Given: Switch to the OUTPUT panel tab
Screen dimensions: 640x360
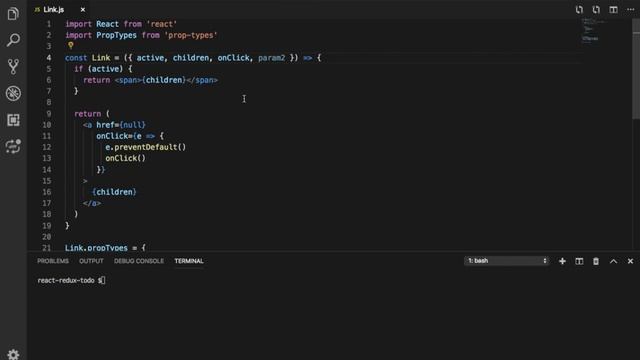Looking at the screenshot, I should click(91, 261).
